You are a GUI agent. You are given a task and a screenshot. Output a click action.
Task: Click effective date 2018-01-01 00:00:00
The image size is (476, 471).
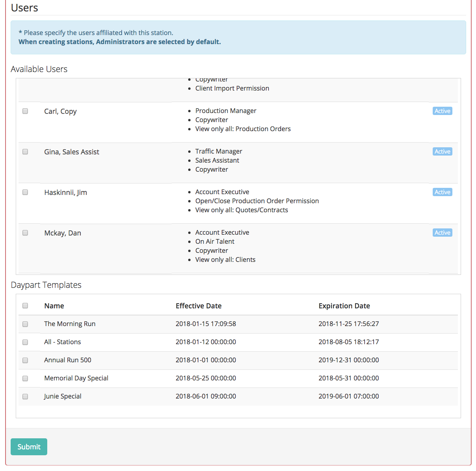point(206,360)
